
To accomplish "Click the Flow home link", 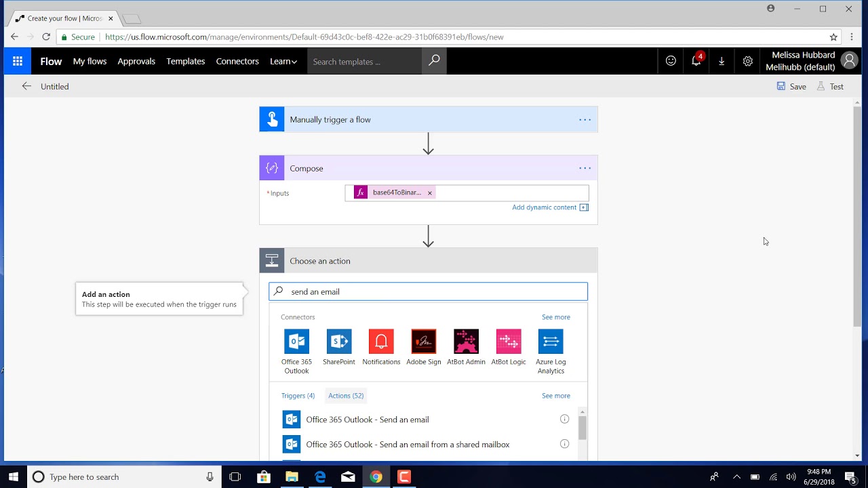I will click(x=51, y=61).
